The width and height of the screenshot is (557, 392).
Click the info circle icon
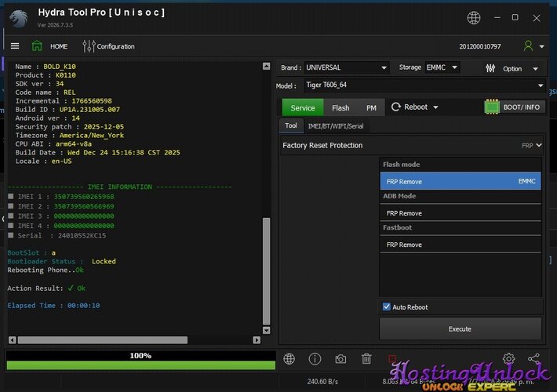[x=315, y=359]
